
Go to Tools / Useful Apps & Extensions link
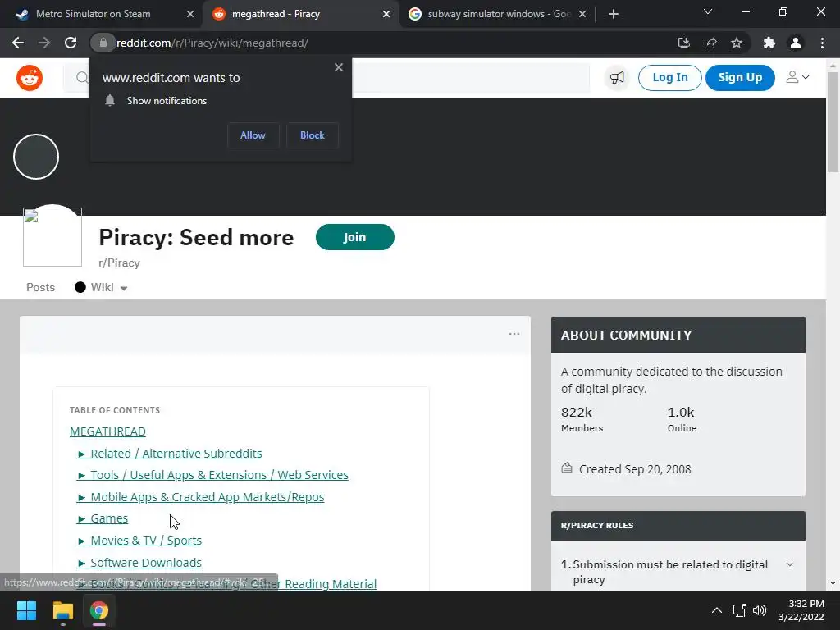tap(212, 475)
